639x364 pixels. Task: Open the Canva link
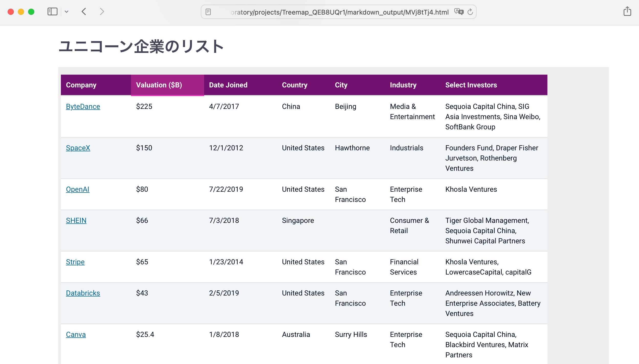(x=76, y=335)
